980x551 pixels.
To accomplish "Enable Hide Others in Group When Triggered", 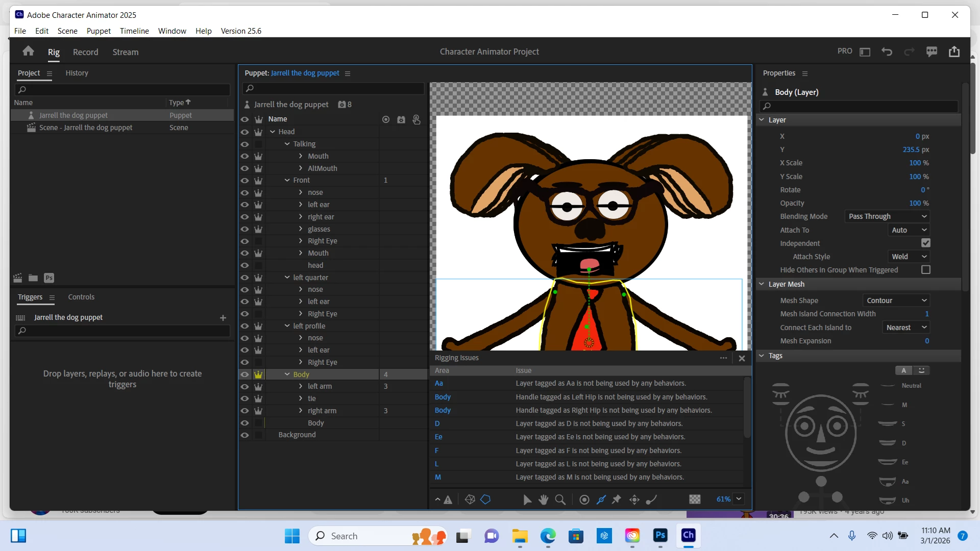I will 925,270.
